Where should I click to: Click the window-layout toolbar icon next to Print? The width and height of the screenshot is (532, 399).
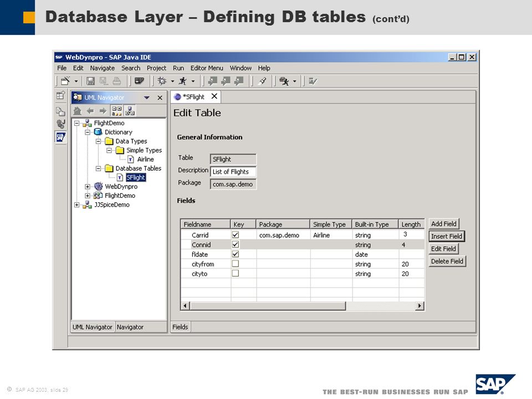139,81
